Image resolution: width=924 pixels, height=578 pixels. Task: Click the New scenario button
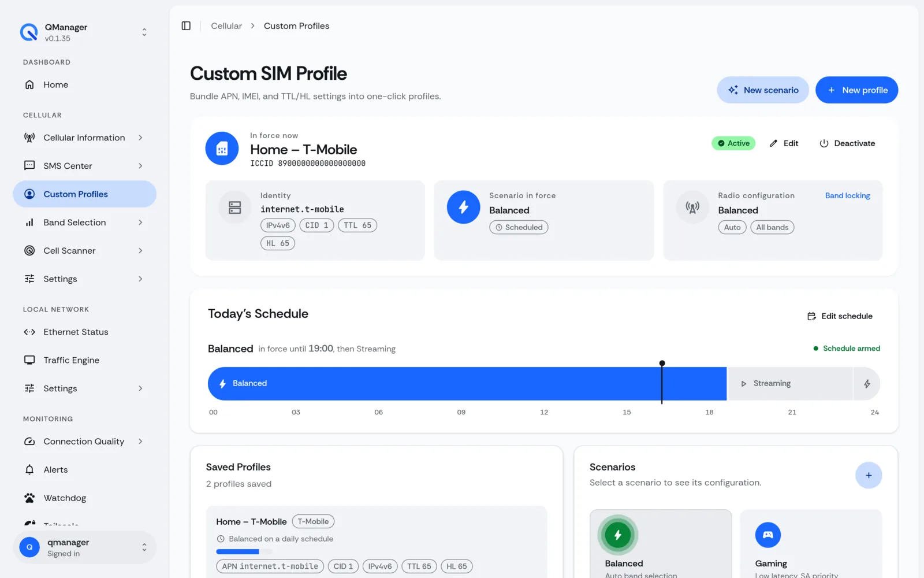click(763, 90)
